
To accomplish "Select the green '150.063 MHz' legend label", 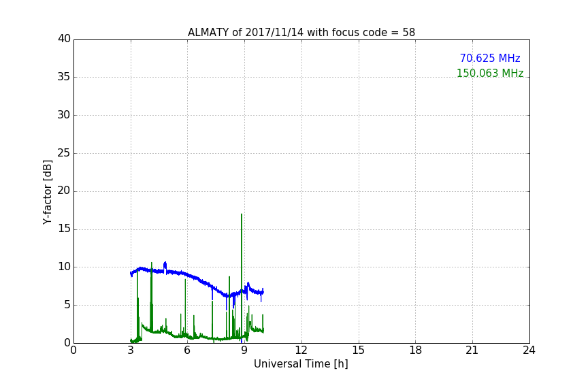I will [x=490, y=73].
